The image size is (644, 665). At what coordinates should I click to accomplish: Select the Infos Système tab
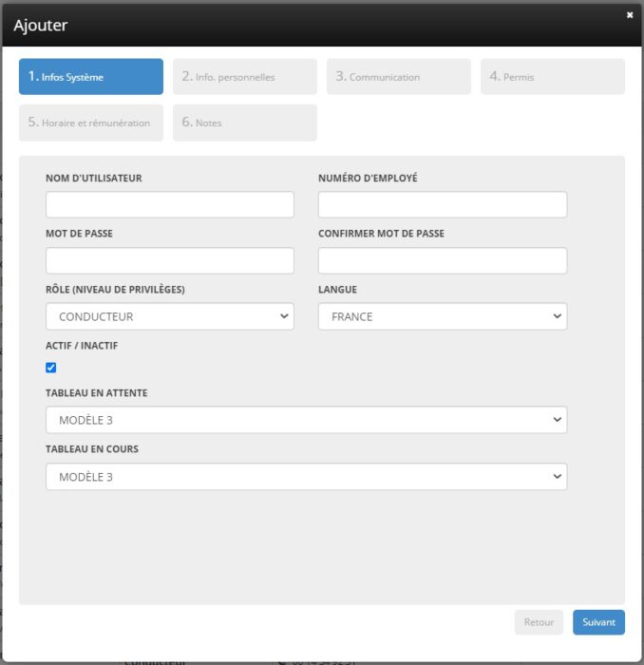pos(91,77)
